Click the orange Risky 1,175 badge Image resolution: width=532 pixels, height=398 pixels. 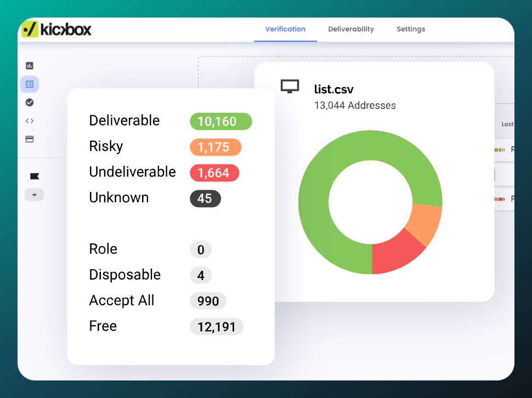coord(216,147)
